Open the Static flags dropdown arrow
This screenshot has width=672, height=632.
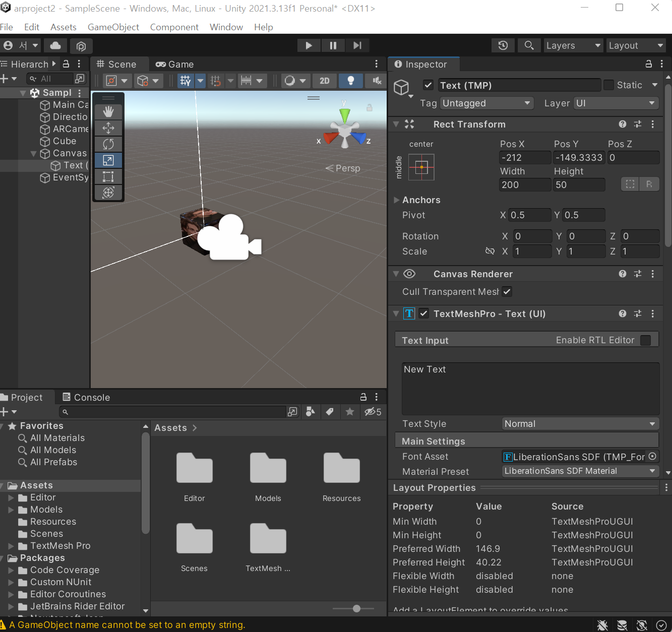tap(655, 85)
